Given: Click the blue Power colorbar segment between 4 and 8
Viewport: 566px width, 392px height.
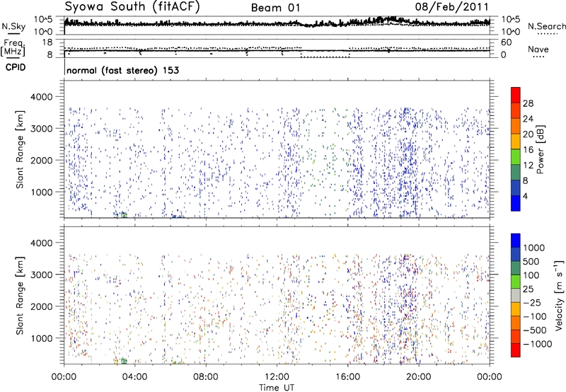Looking at the screenshot, I should [x=516, y=188].
